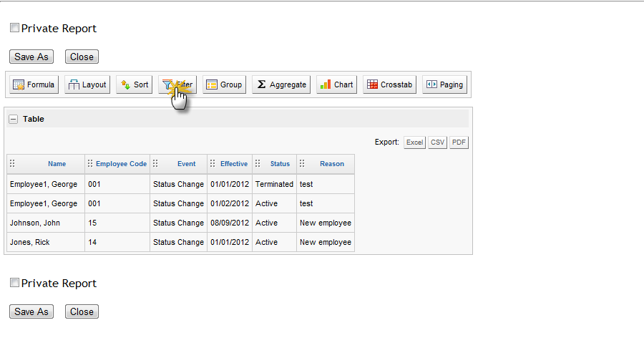The image size is (644, 358).
Task: Open the Sort options
Action: (135, 84)
